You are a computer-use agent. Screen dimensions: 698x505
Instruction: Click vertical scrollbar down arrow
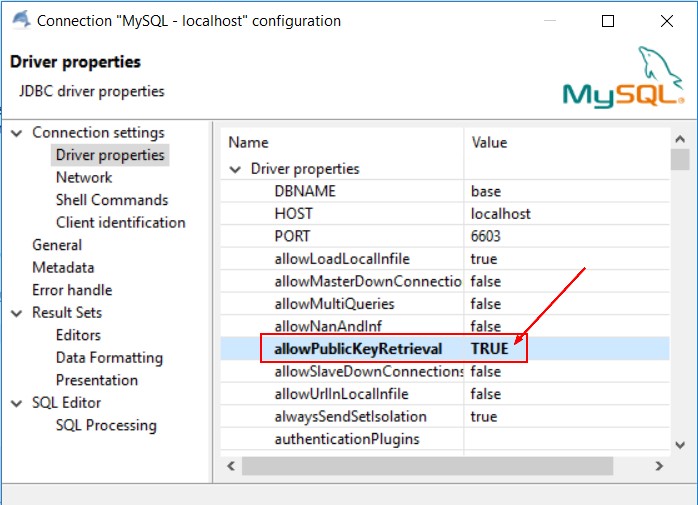tap(680, 444)
